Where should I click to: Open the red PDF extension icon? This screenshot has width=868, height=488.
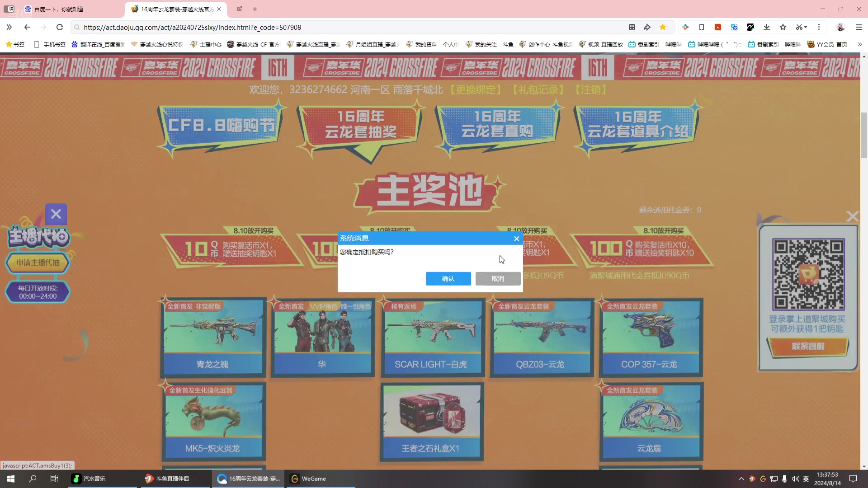[x=718, y=27]
